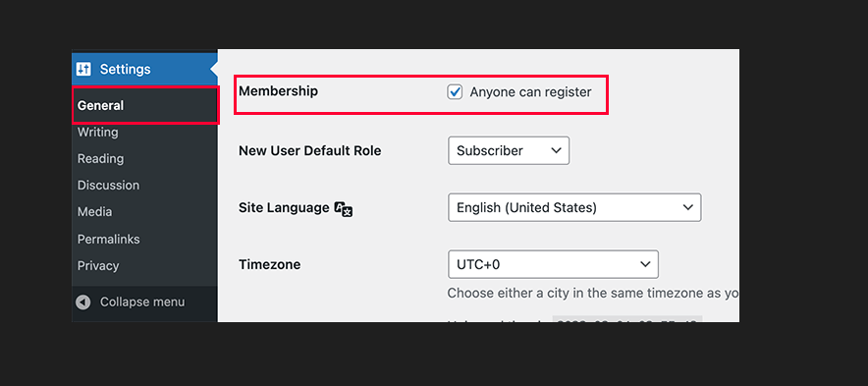Click the Collapse menu text button
The height and width of the screenshot is (386, 868).
pyautogui.click(x=142, y=303)
